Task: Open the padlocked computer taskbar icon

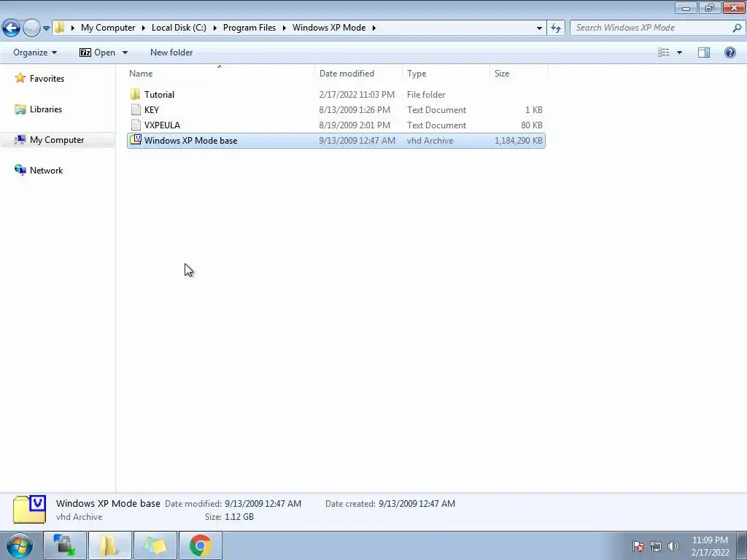Action: point(65,545)
